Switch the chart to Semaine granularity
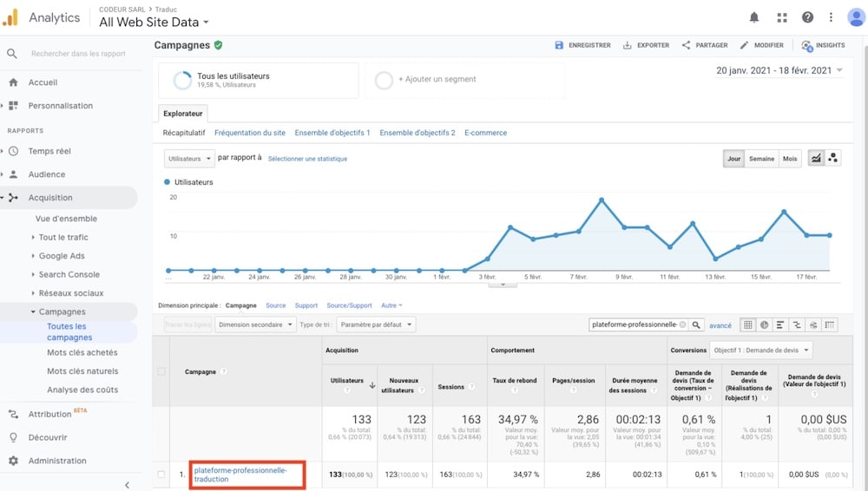The image size is (868, 491). pyautogui.click(x=761, y=159)
